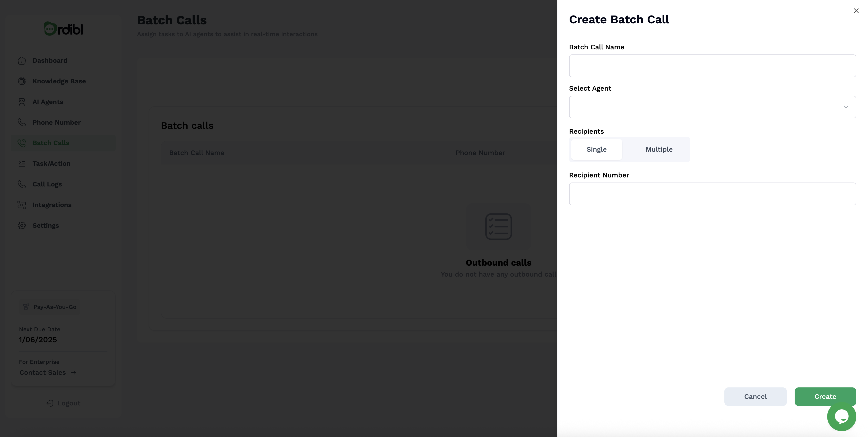Focus the Batch Call Name field
The height and width of the screenshot is (437, 868).
pos(712,66)
